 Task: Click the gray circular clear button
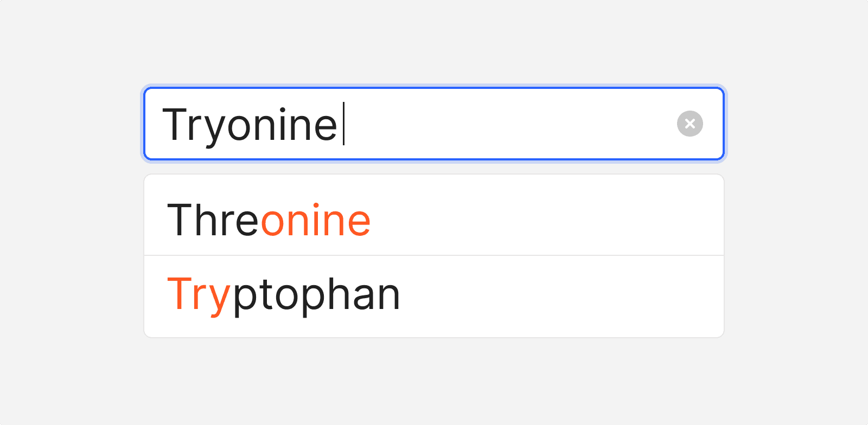(x=690, y=124)
